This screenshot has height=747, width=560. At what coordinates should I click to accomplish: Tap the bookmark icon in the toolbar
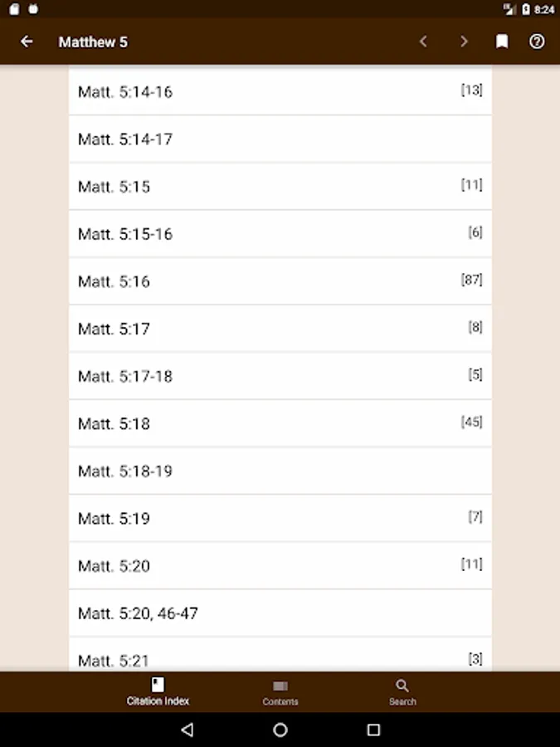pos(502,41)
